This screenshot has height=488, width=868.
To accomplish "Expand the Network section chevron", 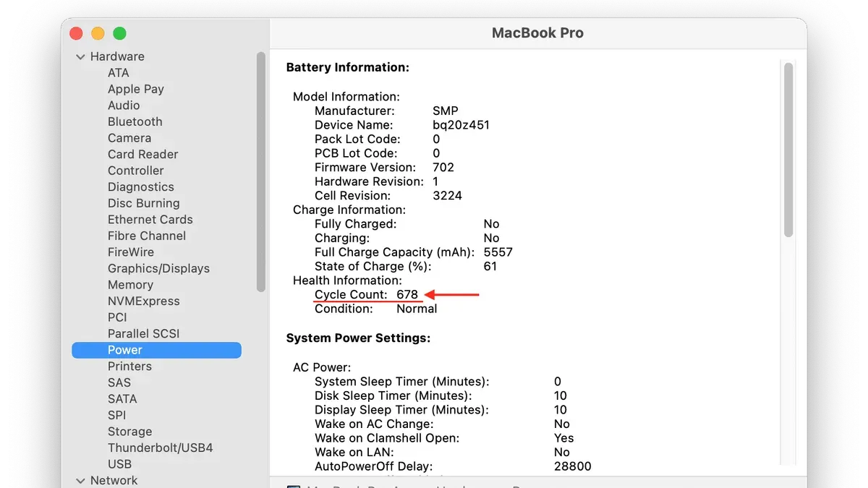I will click(x=80, y=480).
